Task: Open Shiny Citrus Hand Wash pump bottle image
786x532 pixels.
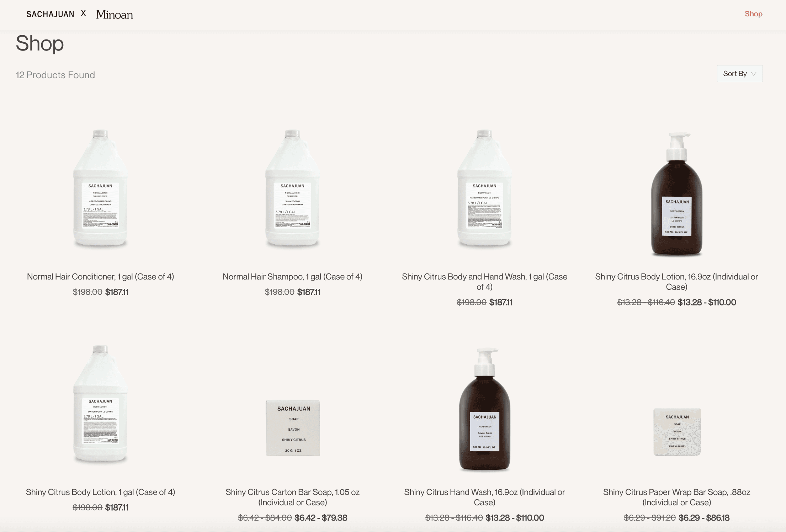Action: [x=484, y=410]
